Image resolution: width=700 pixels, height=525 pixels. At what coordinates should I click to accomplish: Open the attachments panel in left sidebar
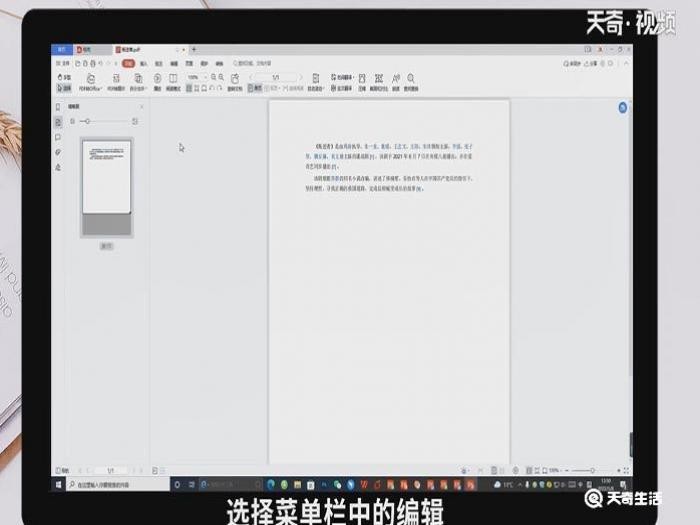[58, 152]
